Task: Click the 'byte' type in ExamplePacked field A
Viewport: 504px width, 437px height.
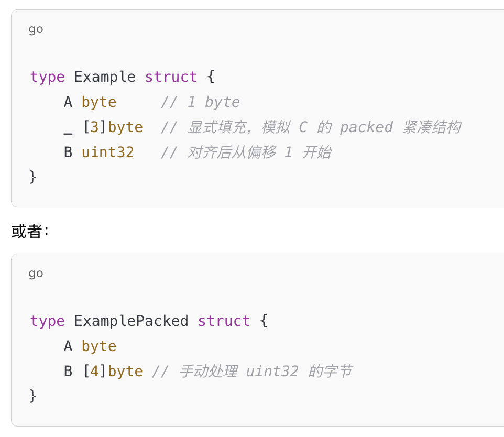Action: click(99, 346)
